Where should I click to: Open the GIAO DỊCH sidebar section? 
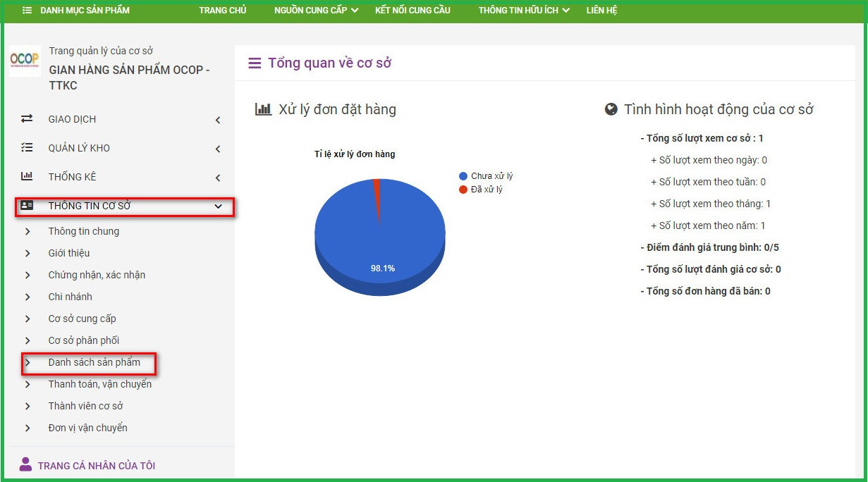click(72, 119)
